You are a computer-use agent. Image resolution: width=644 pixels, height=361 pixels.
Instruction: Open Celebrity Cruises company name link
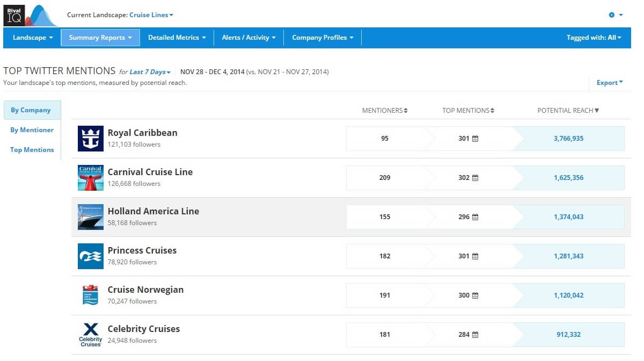(x=144, y=329)
